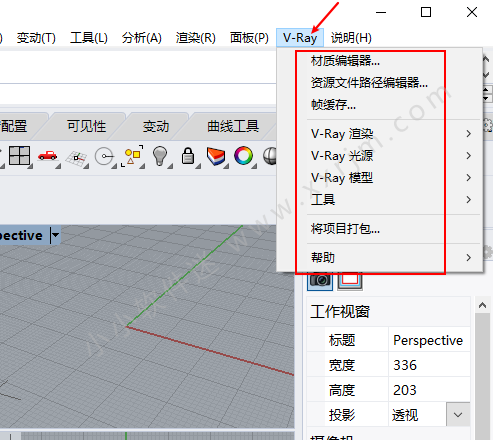The height and width of the screenshot is (440, 493).
Task: Switch to the 曲线工具 toolbar tab
Action: pos(233,126)
